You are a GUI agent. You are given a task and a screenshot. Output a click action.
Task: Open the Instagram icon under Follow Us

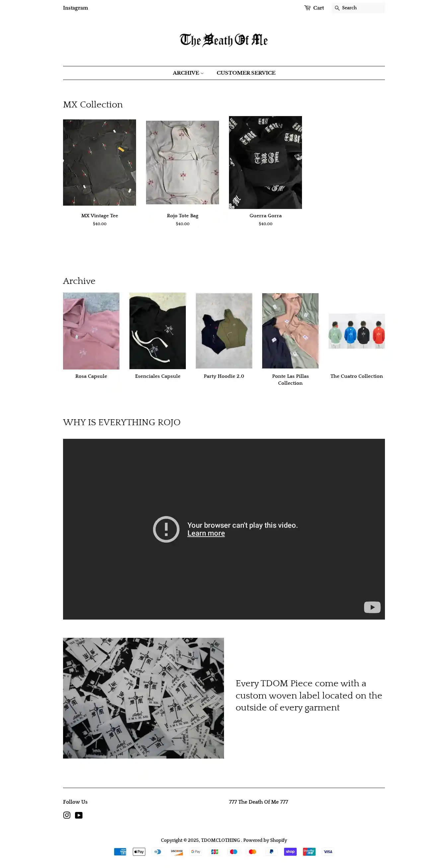tap(67, 815)
